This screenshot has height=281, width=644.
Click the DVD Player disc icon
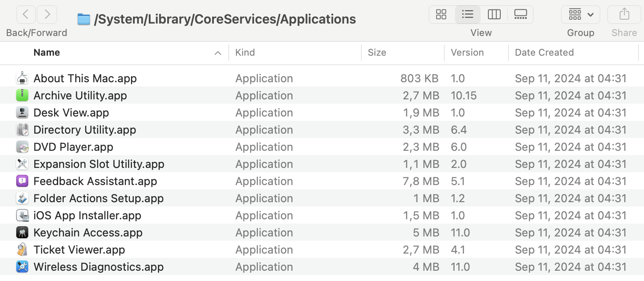tap(22, 147)
